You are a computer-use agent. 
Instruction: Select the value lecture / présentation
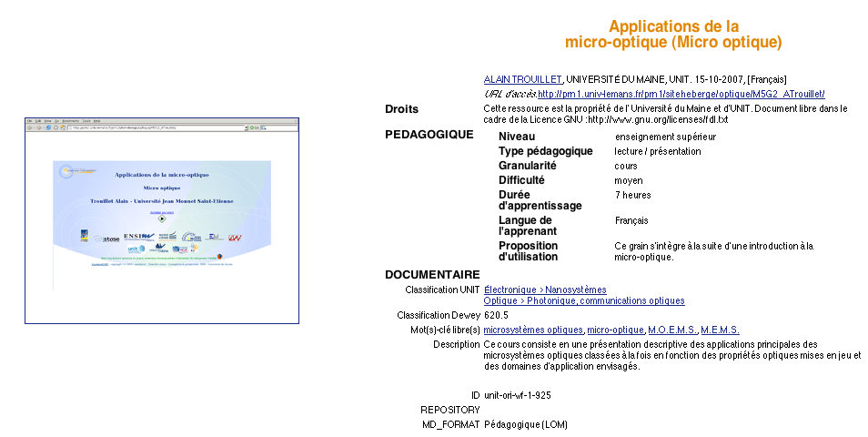(x=658, y=151)
